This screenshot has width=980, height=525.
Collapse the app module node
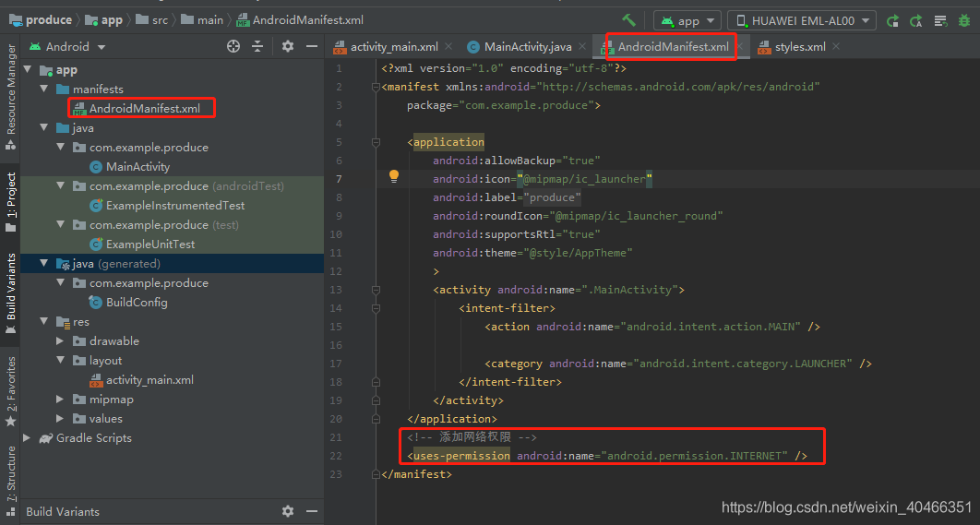coord(28,69)
